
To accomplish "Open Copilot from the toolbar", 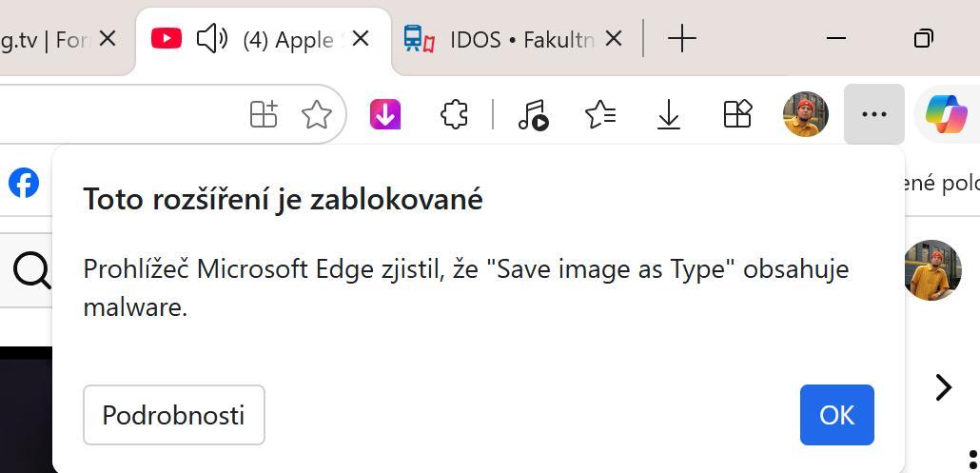I will point(946,114).
